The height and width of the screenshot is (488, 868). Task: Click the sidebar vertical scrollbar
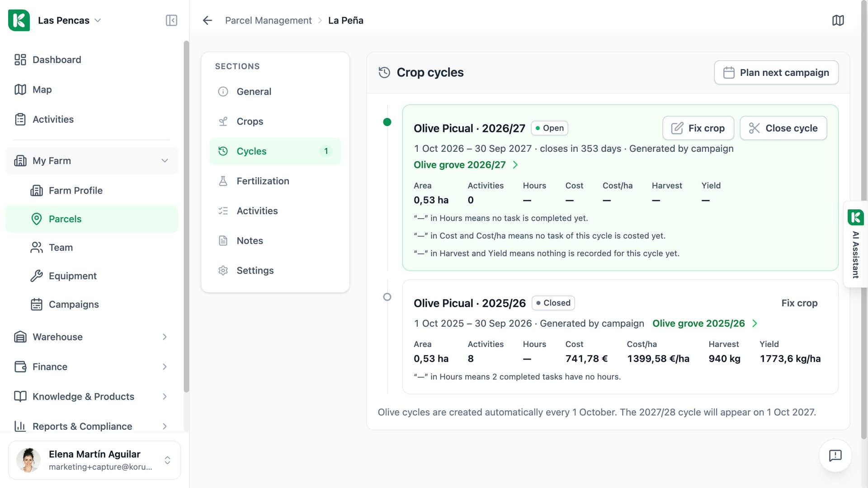pos(186,217)
